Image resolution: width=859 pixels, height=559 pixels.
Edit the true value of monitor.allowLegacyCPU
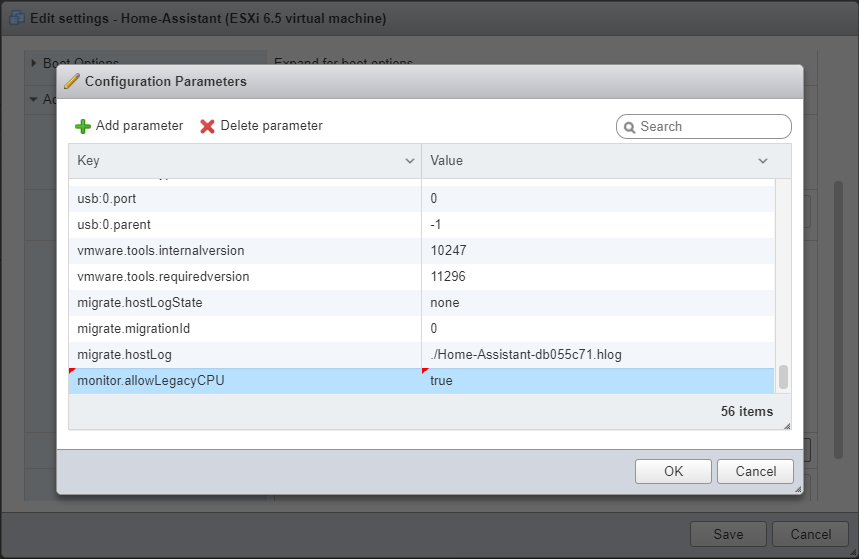(597, 381)
